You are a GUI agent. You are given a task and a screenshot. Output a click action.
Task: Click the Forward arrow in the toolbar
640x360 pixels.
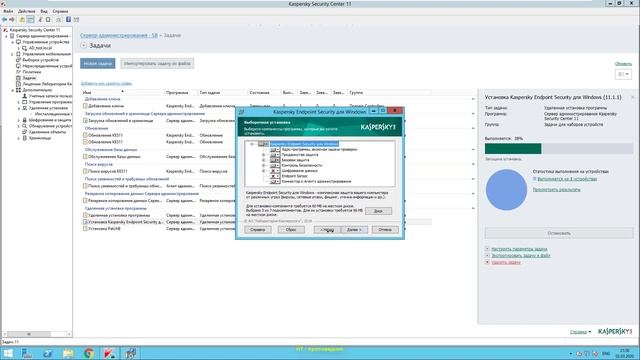point(12,20)
